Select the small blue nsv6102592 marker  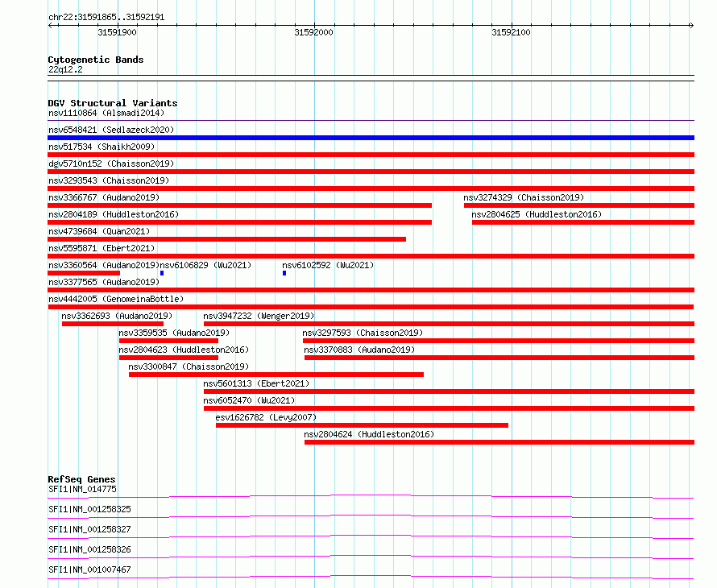284,273
